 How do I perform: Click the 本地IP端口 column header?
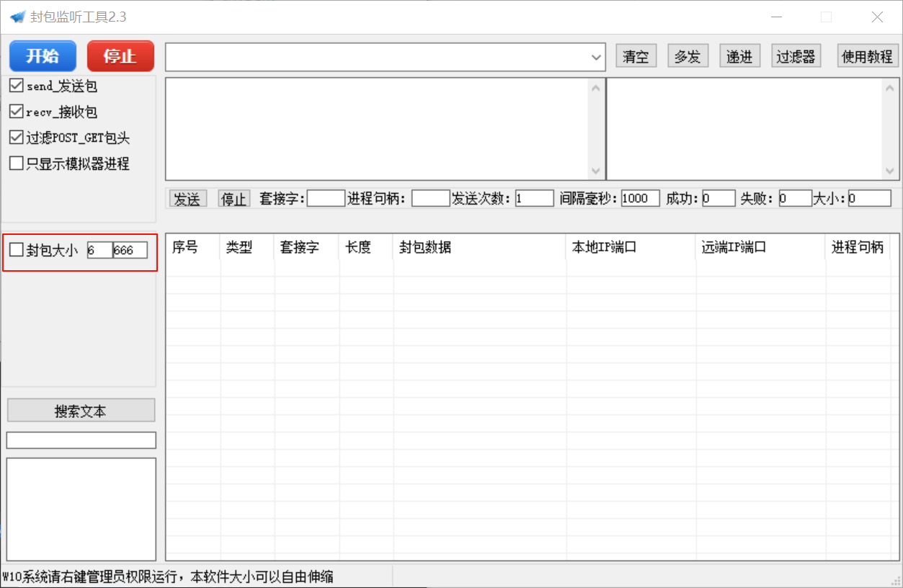pyautogui.click(x=631, y=247)
